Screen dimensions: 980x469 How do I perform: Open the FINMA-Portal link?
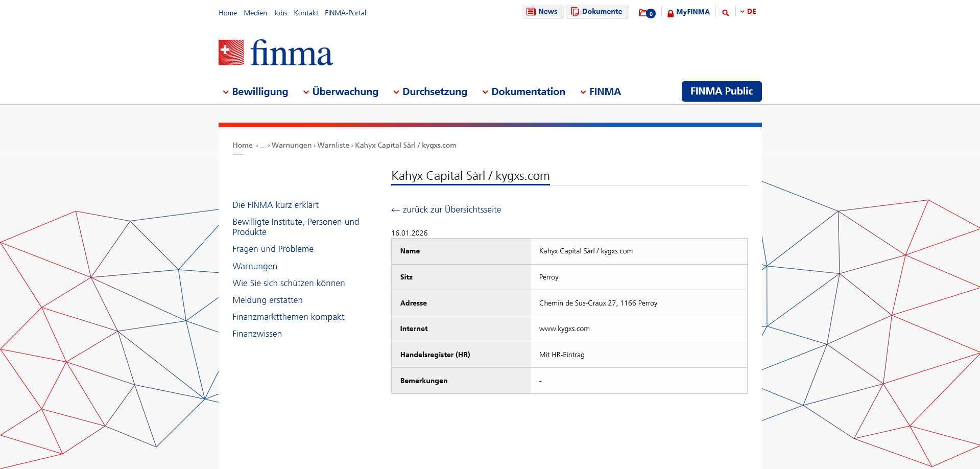point(345,13)
